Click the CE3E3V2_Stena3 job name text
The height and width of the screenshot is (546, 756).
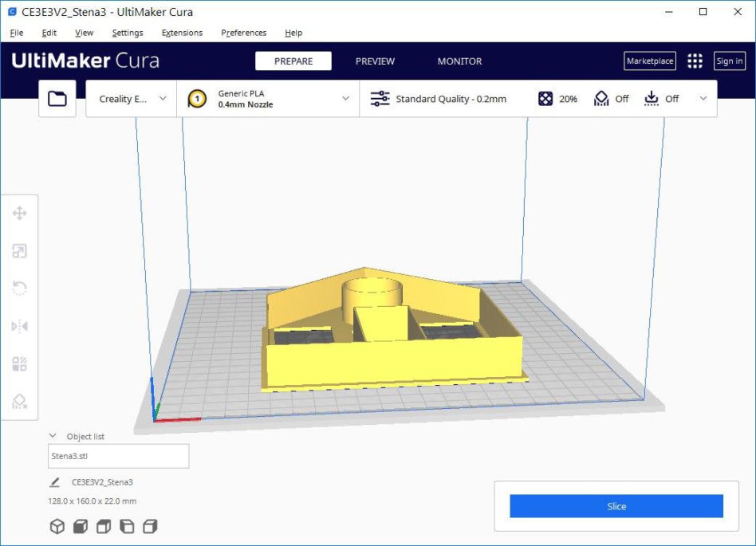pos(102,482)
